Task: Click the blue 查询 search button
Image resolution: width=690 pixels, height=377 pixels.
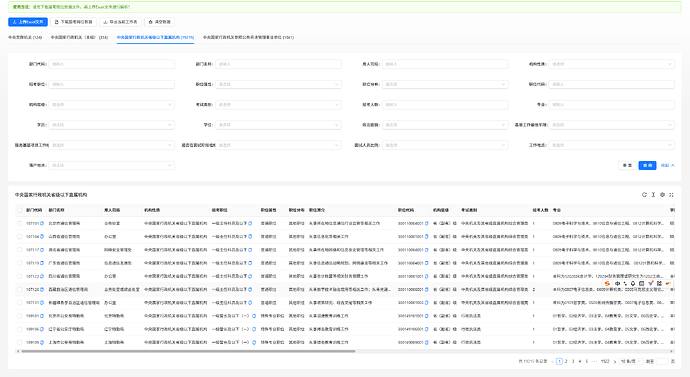Action: tap(647, 165)
